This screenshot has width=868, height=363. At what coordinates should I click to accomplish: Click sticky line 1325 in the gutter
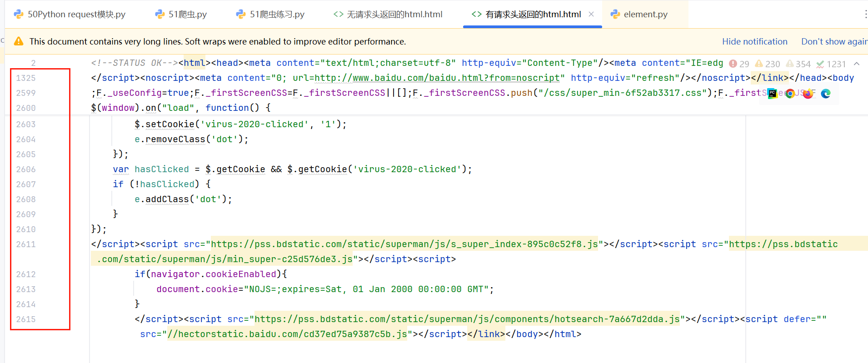click(x=26, y=78)
